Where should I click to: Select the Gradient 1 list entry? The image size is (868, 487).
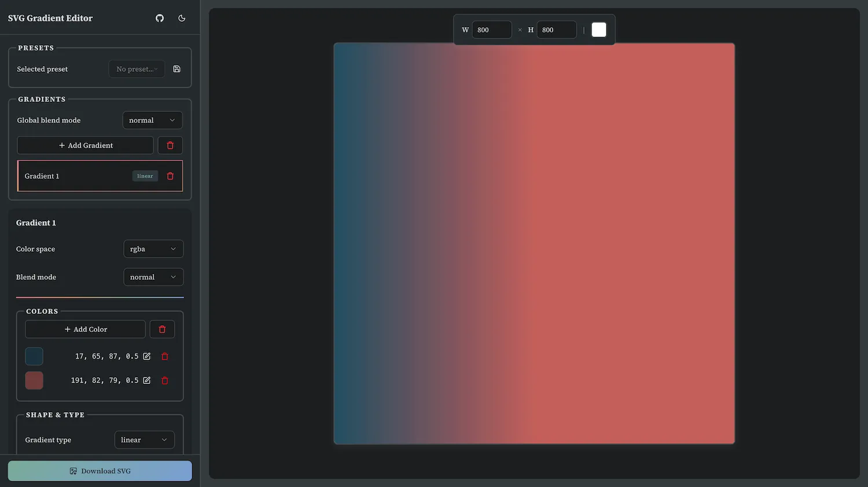point(69,175)
